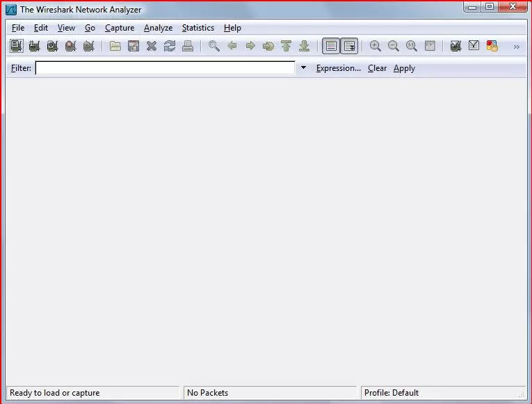This screenshot has height=404, width=532.
Task: Click the 'Profile: Default' status entry
Action: pyautogui.click(x=392, y=393)
